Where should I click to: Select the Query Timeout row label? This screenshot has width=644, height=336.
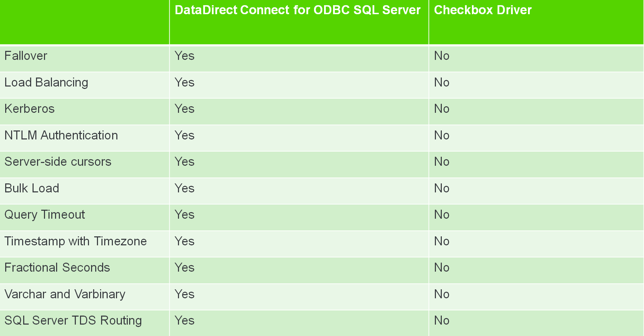pyautogui.click(x=44, y=215)
